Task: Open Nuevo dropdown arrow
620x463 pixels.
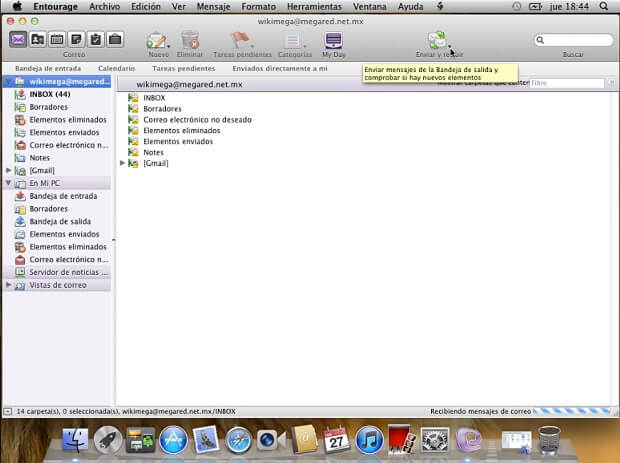Action: pos(169,46)
